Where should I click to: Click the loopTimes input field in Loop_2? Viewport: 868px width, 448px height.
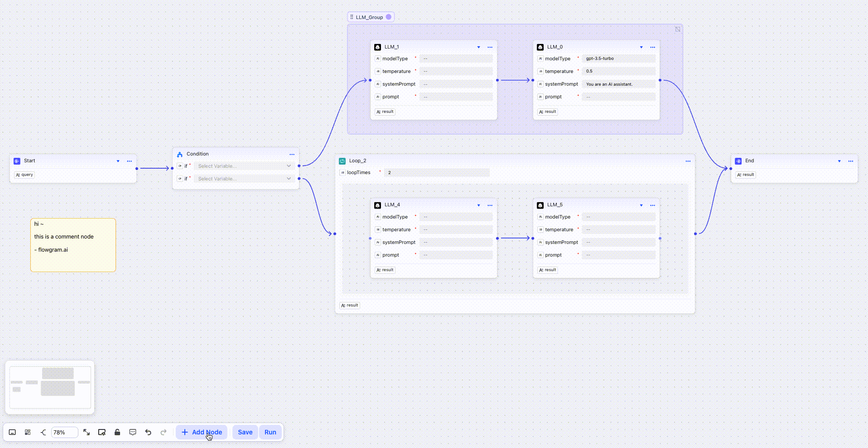click(x=436, y=172)
